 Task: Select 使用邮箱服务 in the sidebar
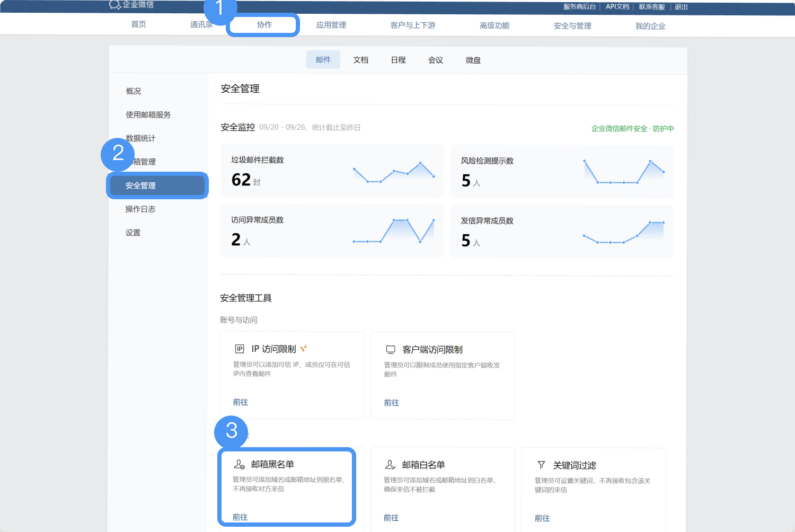(x=148, y=114)
